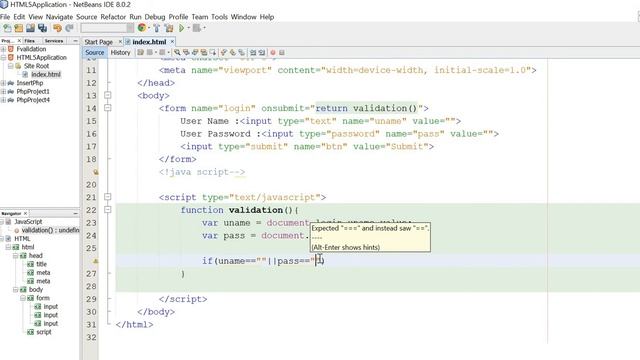Collapse the form tag code fold
This screenshot has height=360, width=640.
[107, 108]
